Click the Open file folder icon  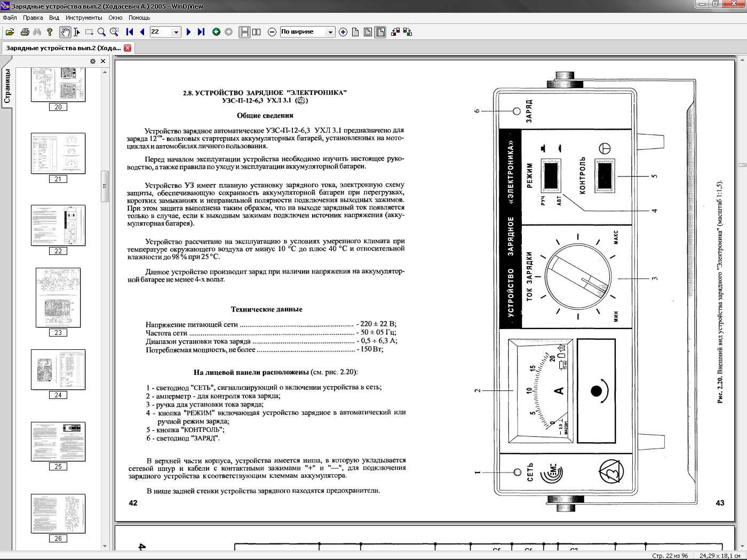pyautogui.click(x=10, y=32)
